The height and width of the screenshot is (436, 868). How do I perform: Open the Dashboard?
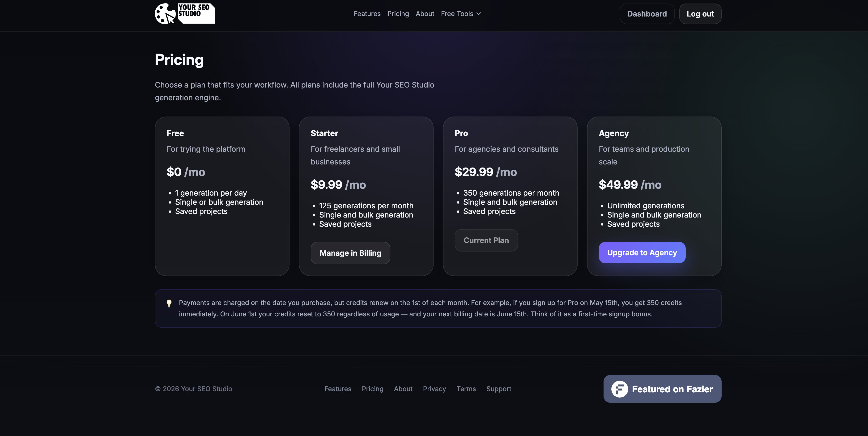point(647,14)
